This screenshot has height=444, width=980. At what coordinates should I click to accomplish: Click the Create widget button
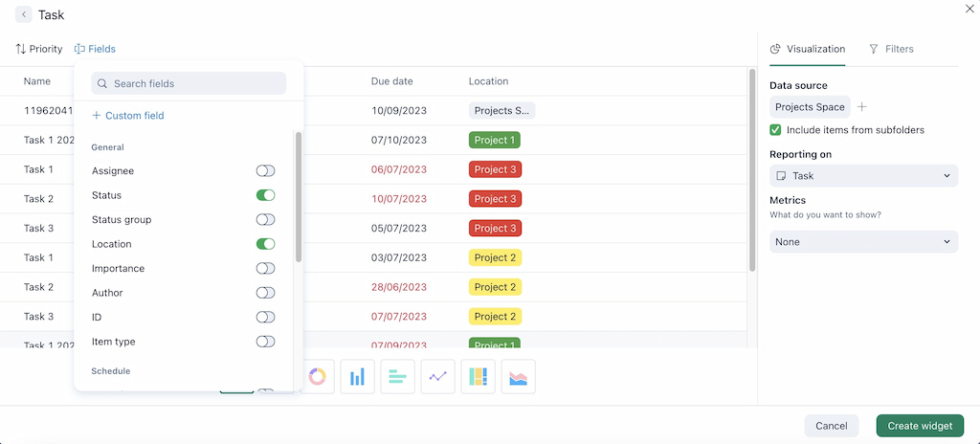tap(920, 426)
